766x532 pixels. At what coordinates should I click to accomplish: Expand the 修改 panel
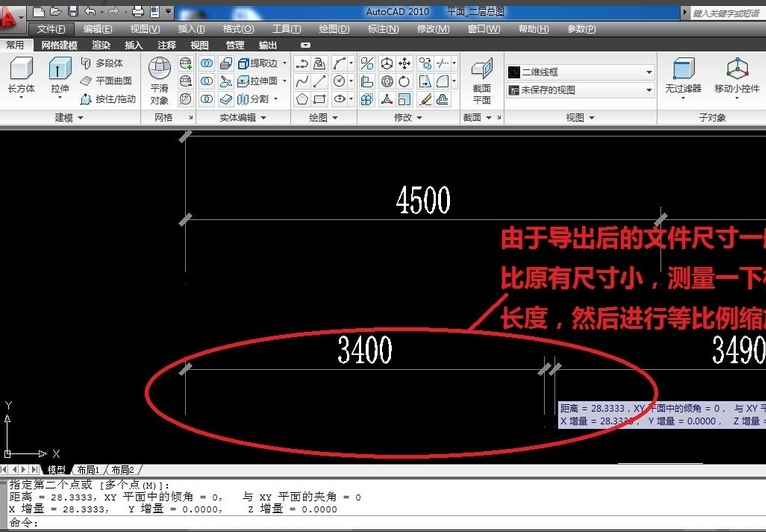pos(408,118)
